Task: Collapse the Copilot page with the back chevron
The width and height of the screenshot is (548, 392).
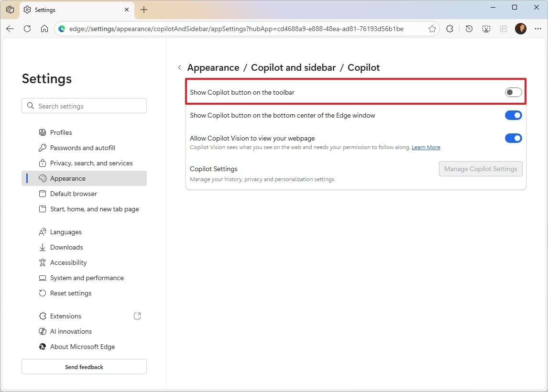Action: [179, 67]
